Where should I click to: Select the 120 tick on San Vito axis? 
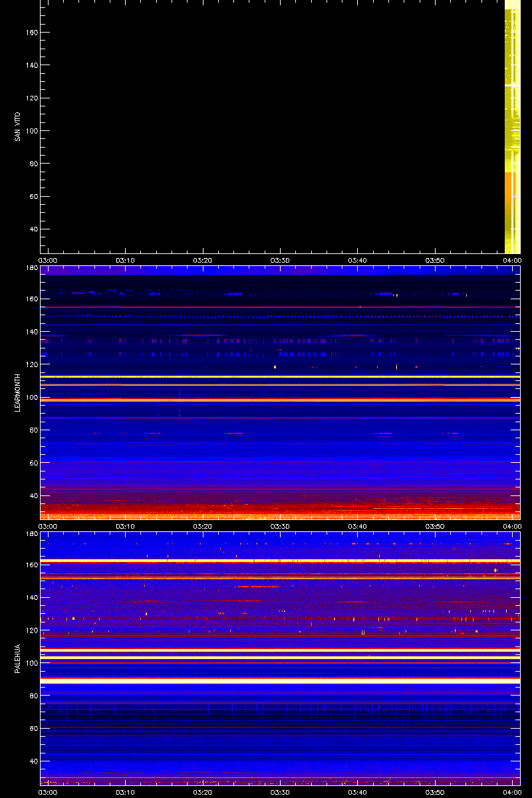click(x=33, y=98)
